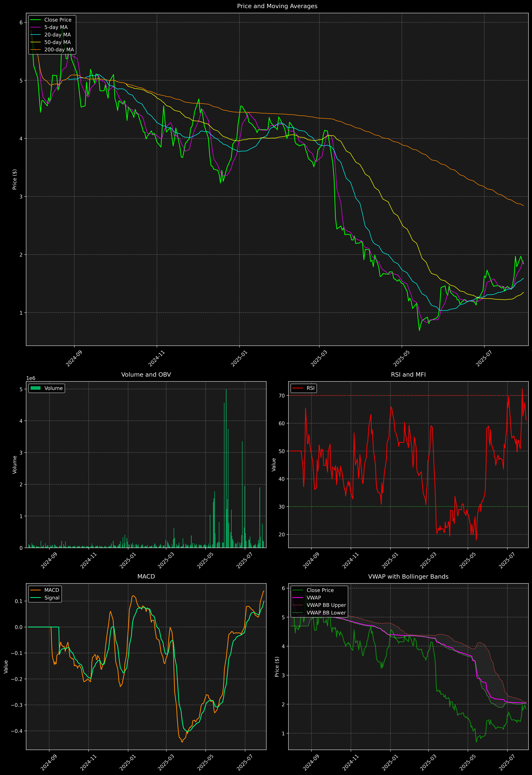Click y-axis tick "6" on the top price chart
Screen dimensions: 532x775
(21, 23)
